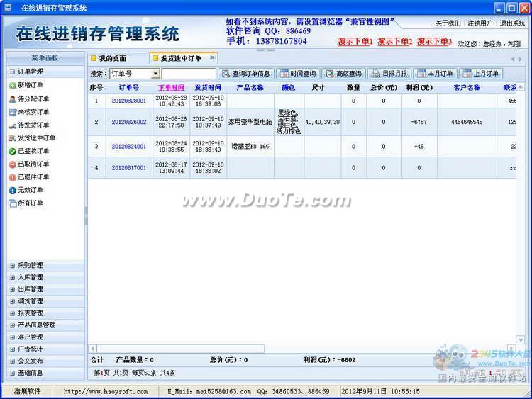Expand the 客户管理 menu section
This screenshot has width=532, height=399.
tap(12, 337)
